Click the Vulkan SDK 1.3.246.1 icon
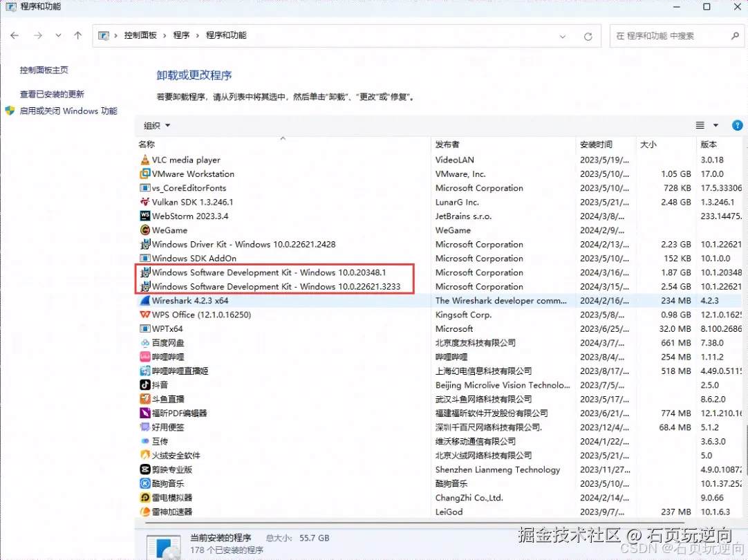The width and height of the screenshot is (748, 560). (x=145, y=202)
